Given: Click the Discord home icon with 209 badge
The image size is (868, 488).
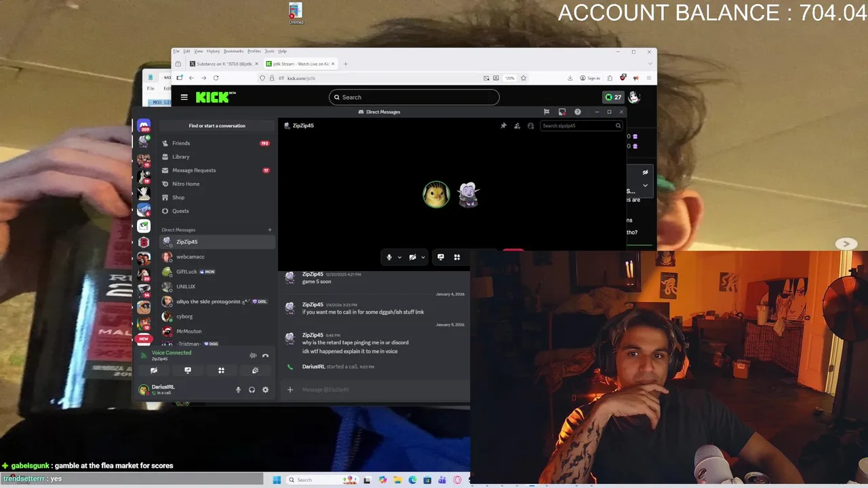Looking at the screenshot, I should point(144,125).
